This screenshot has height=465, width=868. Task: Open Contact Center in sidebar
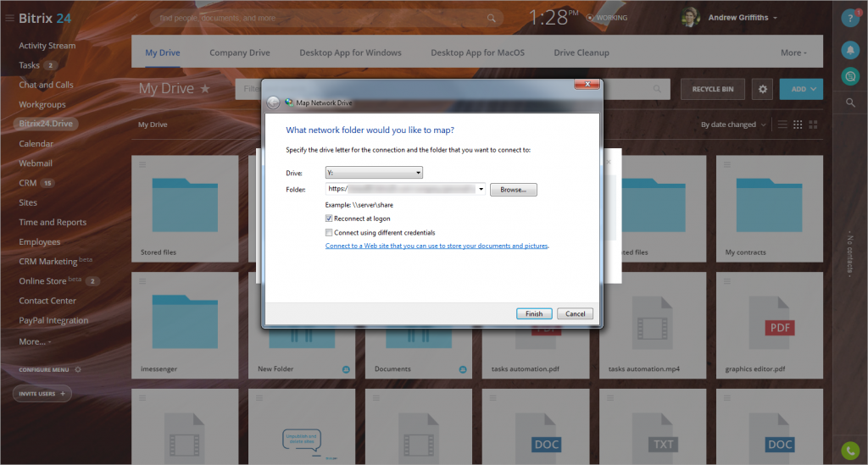(47, 301)
